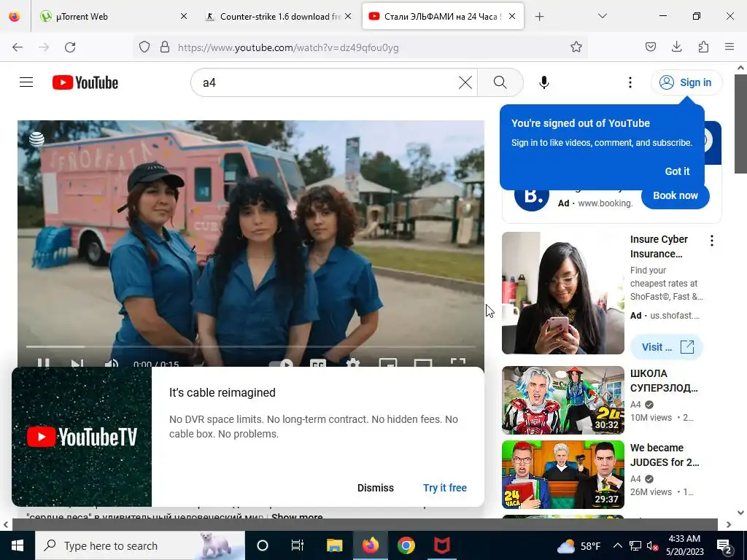The width and height of the screenshot is (747, 560).
Task: Click Try it free for YouTube TV
Action: (x=445, y=488)
